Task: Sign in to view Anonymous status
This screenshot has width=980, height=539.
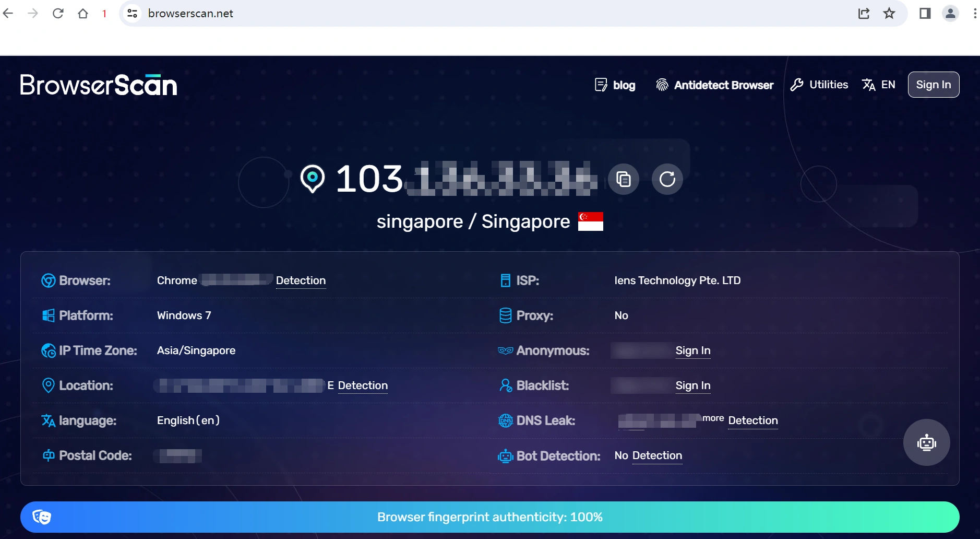Action: (x=693, y=350)
